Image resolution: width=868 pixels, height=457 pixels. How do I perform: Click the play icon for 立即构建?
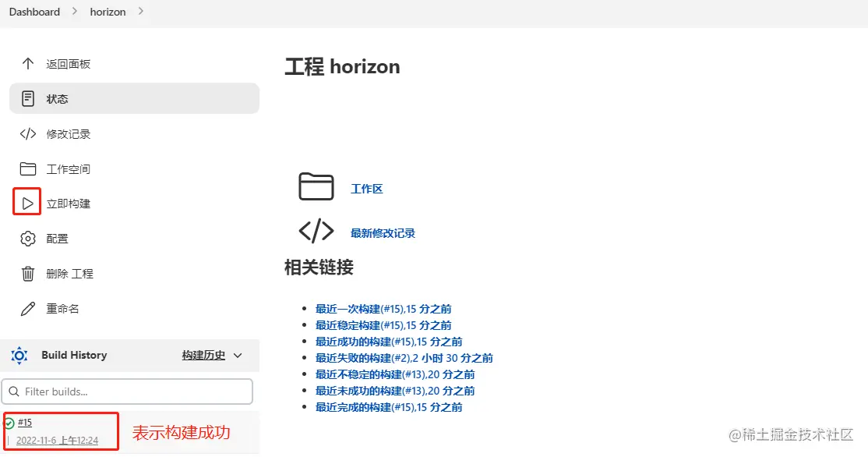(x=27, y=204)
